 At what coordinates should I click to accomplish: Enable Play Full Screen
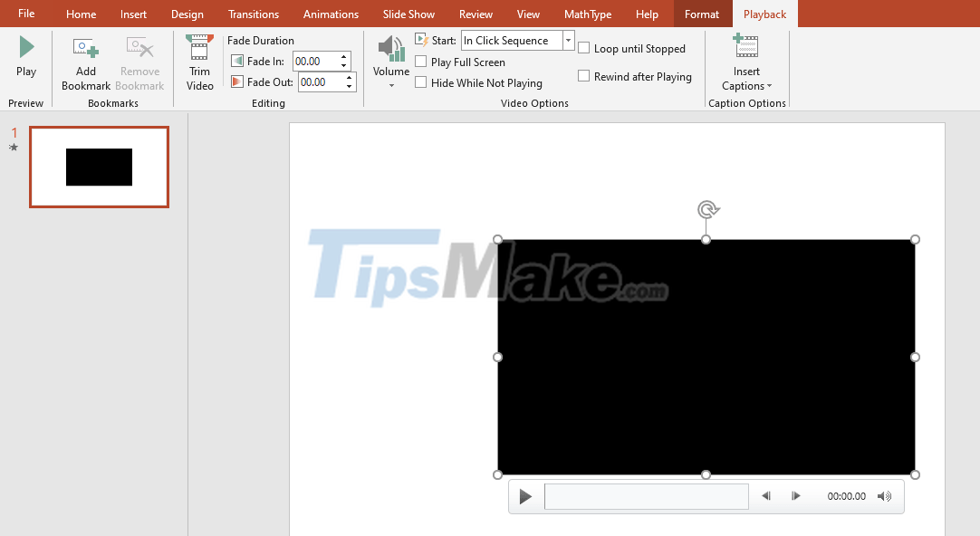pyautogui.click(x=421, y=62)
